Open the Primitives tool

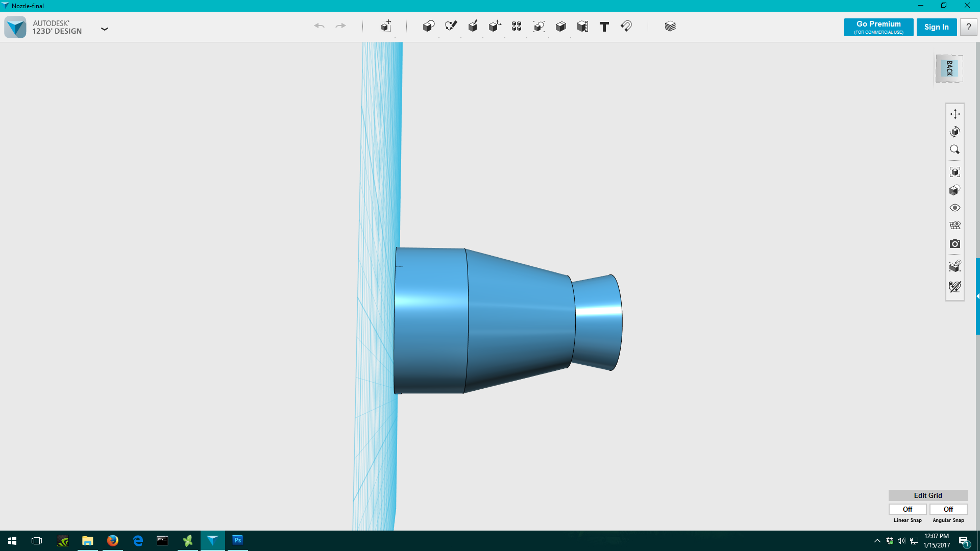[x=428, y=26]
